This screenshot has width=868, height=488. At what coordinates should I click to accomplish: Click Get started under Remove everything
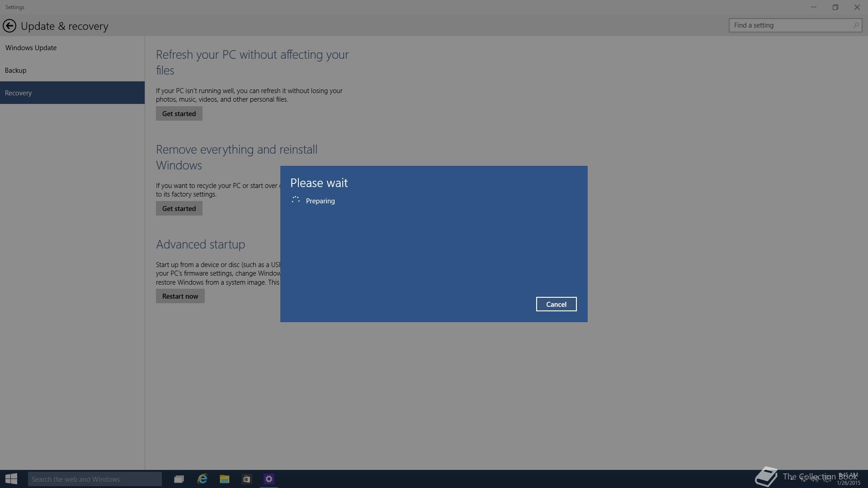[x=179, y=208]
